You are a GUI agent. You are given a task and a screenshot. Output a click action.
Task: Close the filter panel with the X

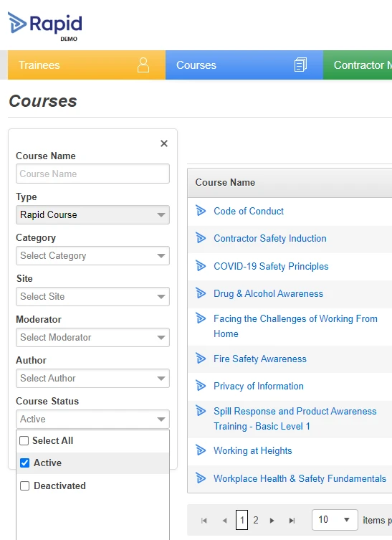(164, 143)
